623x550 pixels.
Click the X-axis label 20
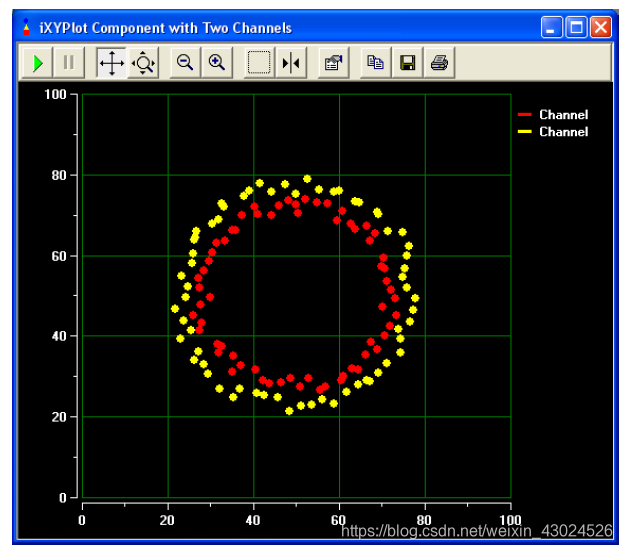tap(167, 520)
